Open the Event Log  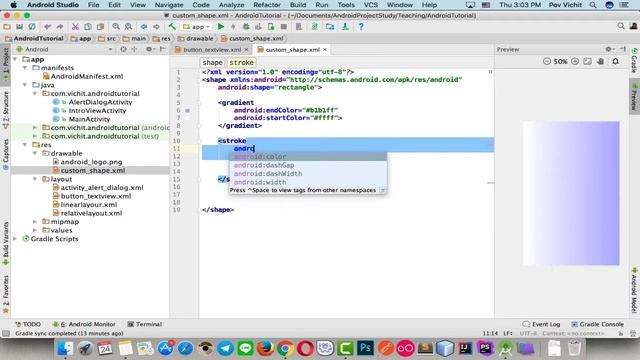coord(541,324)
